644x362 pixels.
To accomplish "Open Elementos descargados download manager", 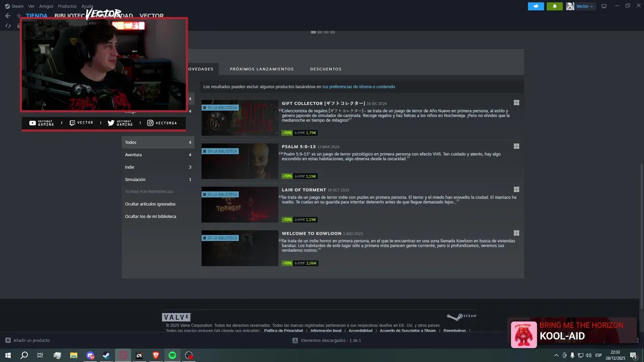I will [x=327, y=340].
